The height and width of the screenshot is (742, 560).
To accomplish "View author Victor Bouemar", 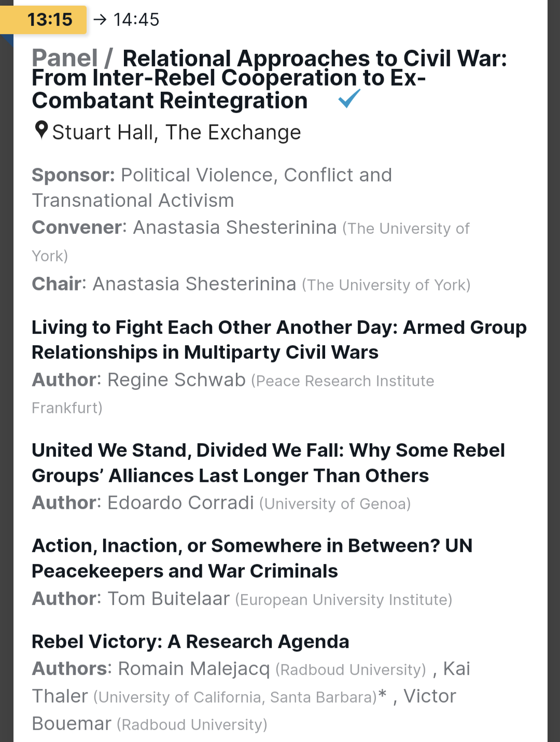I will [x=72, y=723].
